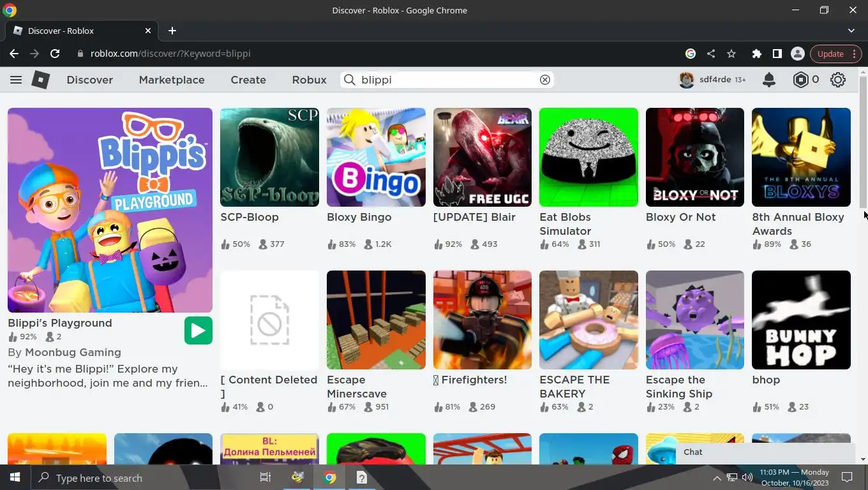Open the help file taskbar icon
The image size is (868, 490).
tap(361, 477)
